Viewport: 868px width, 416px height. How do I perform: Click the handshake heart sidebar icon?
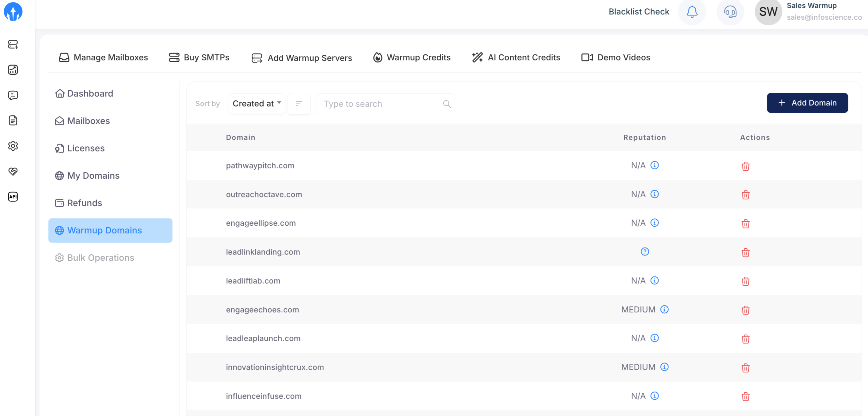(x=13, y=171)
